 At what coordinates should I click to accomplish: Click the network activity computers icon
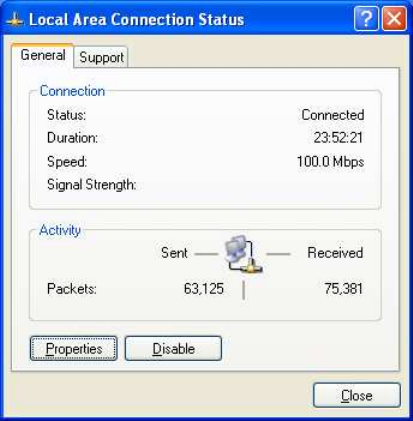[x=242, y=254]
